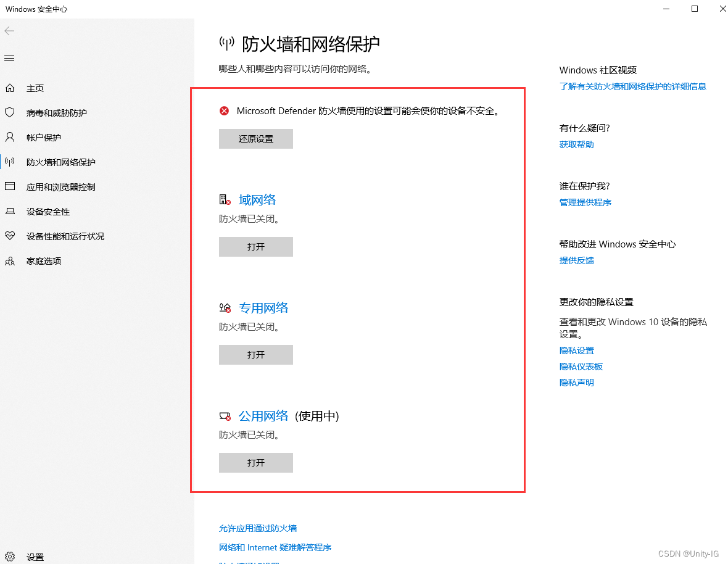Click the private network house icon
Screen dimensions: 728x564
click(x=225, y=307)
